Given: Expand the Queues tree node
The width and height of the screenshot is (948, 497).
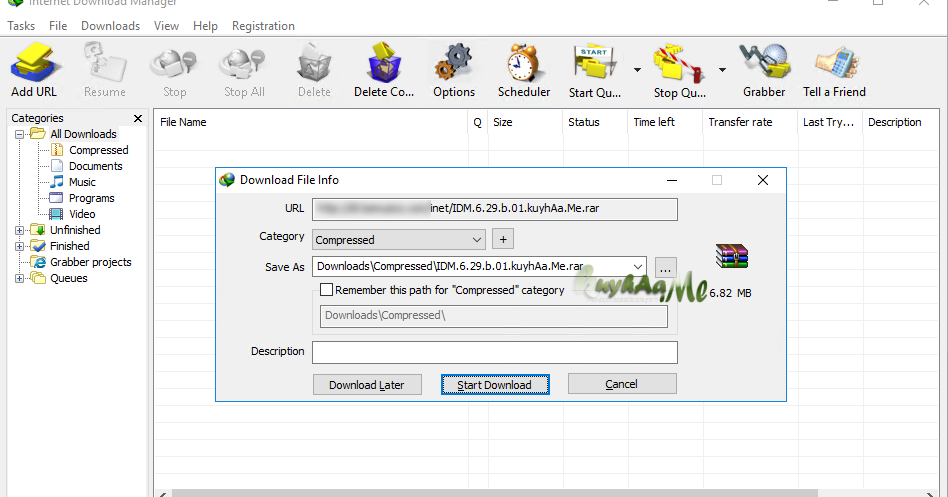Looking at the screenshot, I should (x=19, y=278).
